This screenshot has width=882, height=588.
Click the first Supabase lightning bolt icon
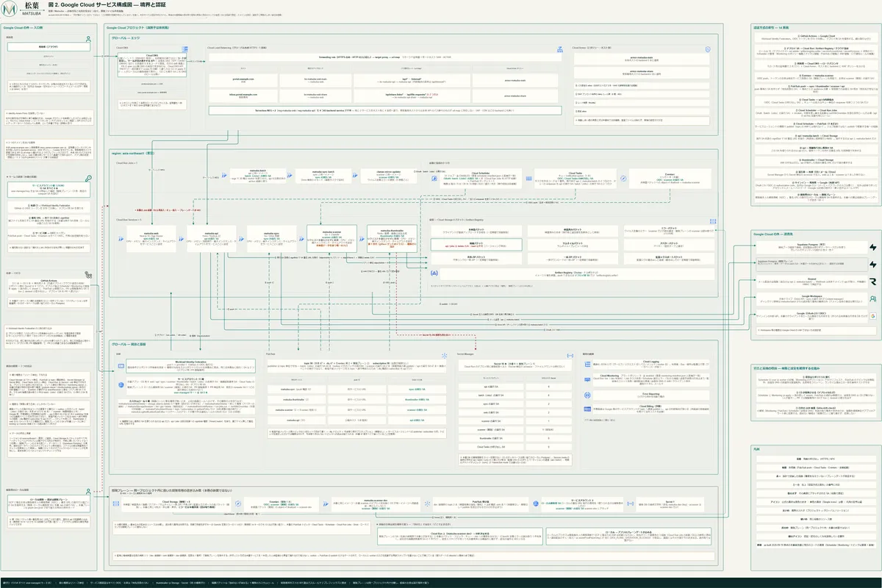tap(873, 248)
